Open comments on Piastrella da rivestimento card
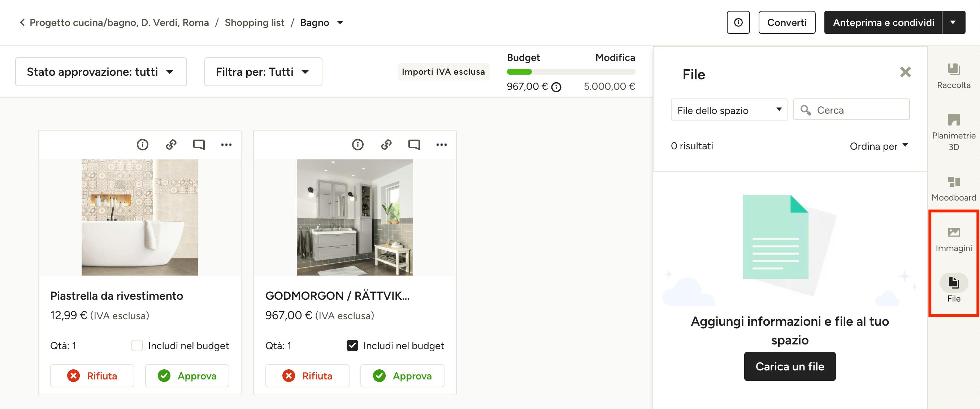The width and height of the screenshot is (980, 409). point(199,144)
